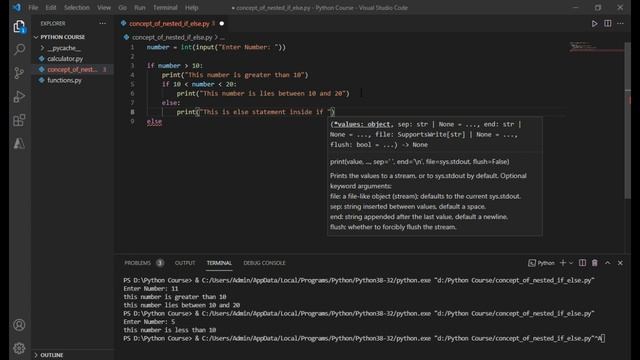Screen dimensions: 640x360
Task: Open the Accounts menu icon
Action: [x=19, y=325]
